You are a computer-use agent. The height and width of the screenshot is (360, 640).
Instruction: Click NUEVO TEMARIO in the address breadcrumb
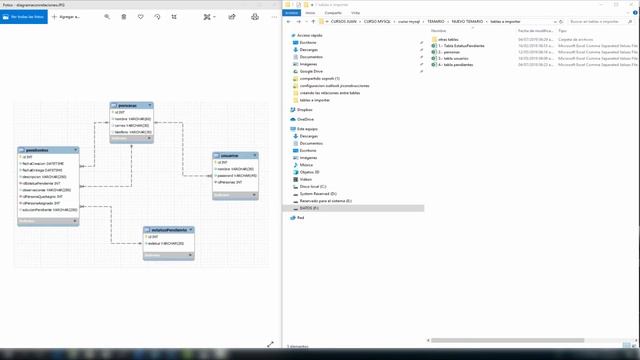point(467,21)
